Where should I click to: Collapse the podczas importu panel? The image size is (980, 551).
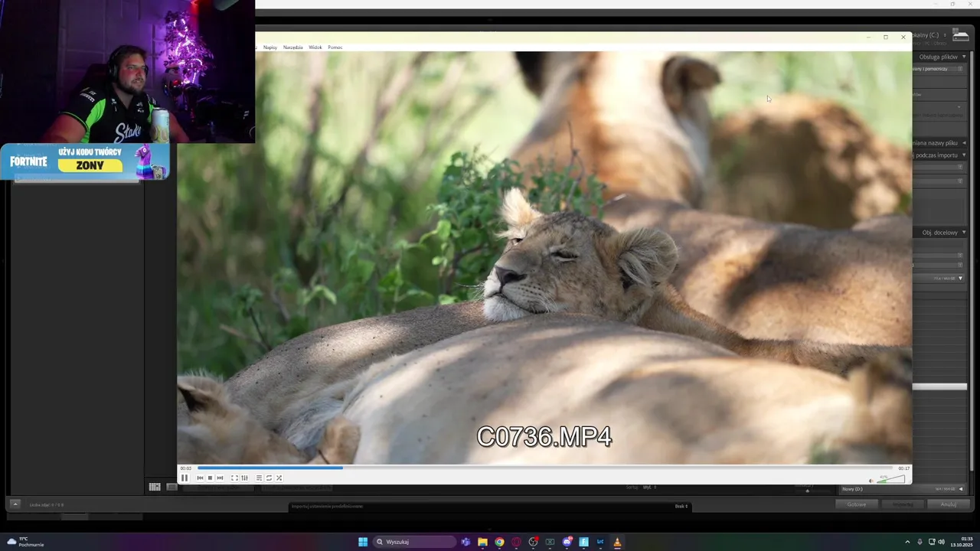[x=964, y=155]
